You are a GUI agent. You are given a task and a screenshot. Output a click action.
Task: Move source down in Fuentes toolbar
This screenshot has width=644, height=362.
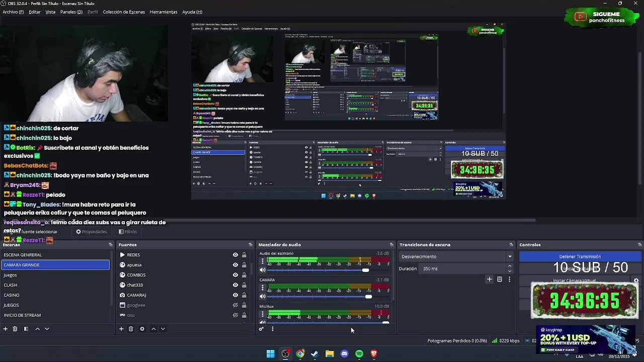[163, 329]
